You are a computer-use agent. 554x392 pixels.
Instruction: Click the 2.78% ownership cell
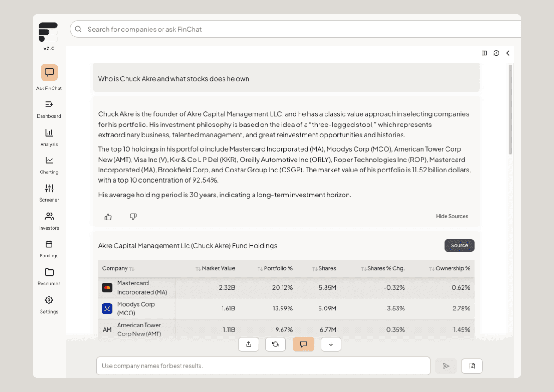coord(461,309)
